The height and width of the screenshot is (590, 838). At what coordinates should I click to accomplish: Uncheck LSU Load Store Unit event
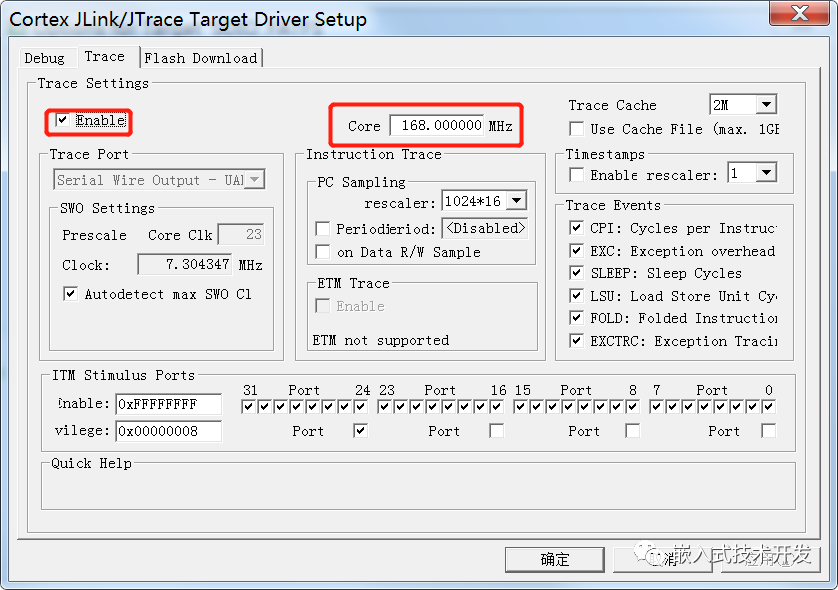[x=576, y=296]
